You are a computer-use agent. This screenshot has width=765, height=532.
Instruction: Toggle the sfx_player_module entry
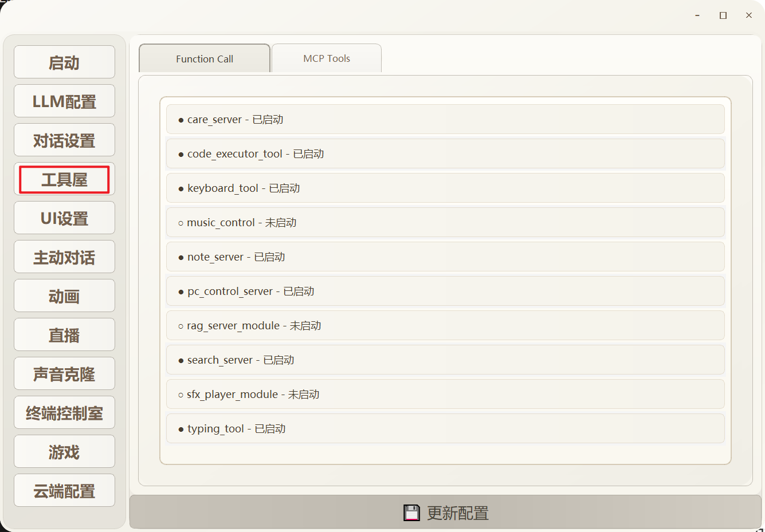click(445, 395)
